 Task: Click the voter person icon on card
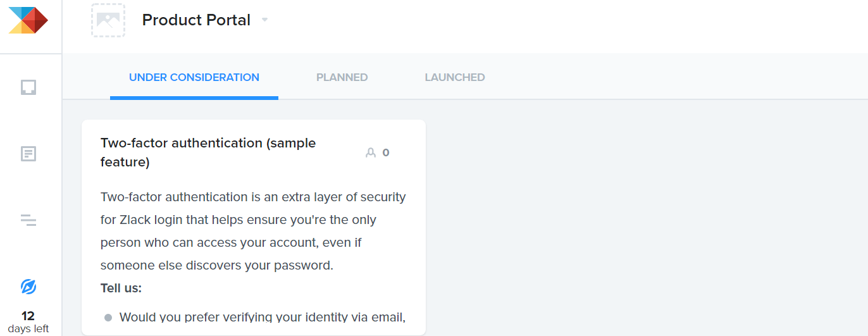click(x=371, y=152)
